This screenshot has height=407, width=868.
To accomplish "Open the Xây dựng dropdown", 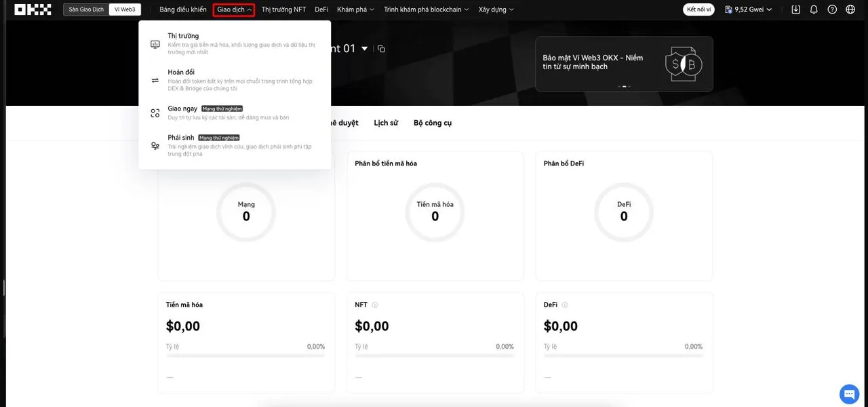I will pos(496,9).
